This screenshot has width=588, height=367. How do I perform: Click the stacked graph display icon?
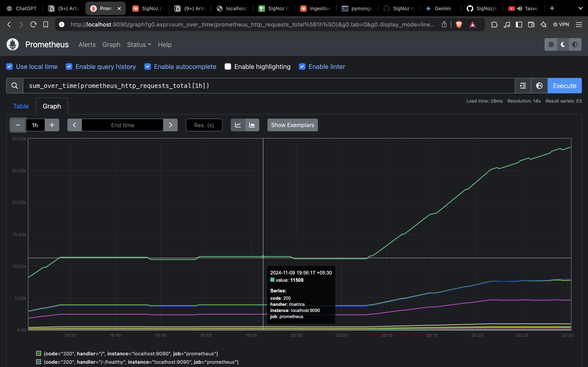(x=252, y=125)
